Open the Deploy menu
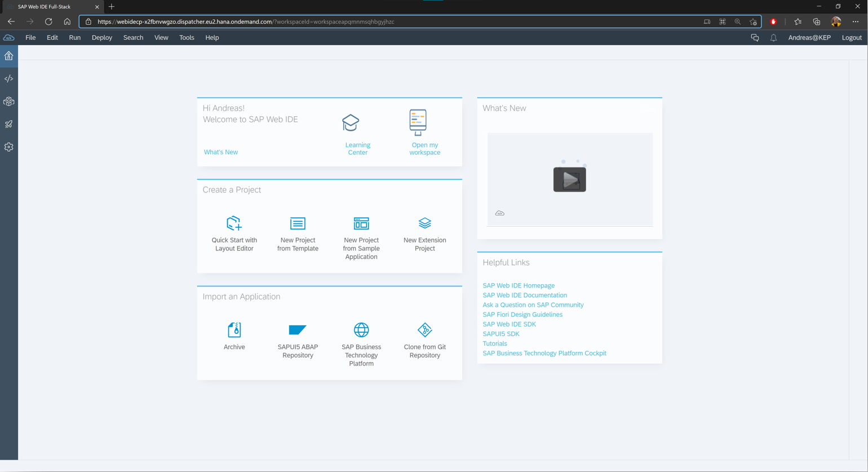The height and width of the screenshot is (472, 868). (x=101, y=38)
